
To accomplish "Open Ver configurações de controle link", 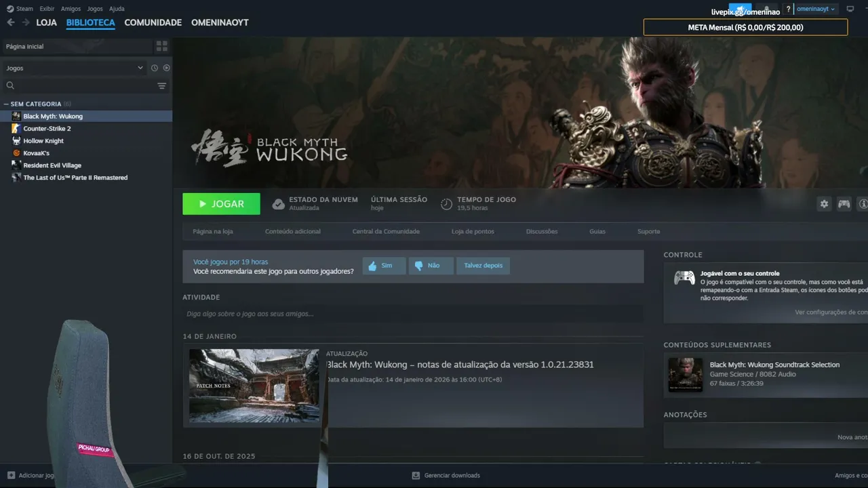I will (x=831, y=312).
